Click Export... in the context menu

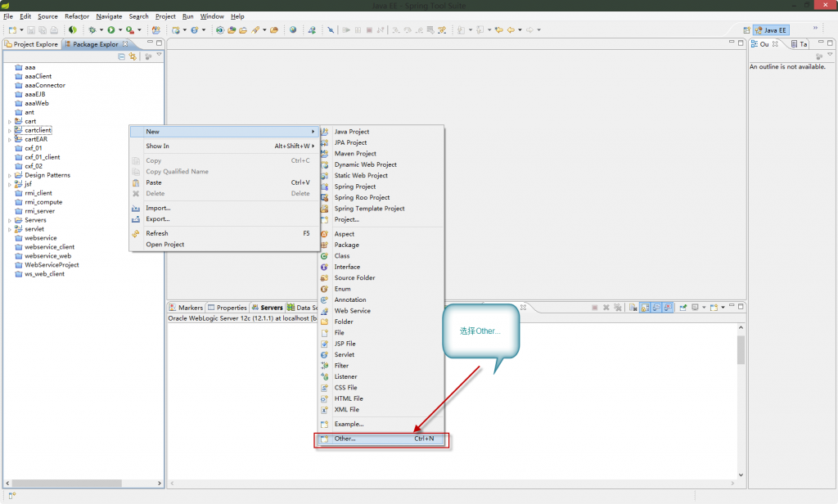[x=224, y=219]
